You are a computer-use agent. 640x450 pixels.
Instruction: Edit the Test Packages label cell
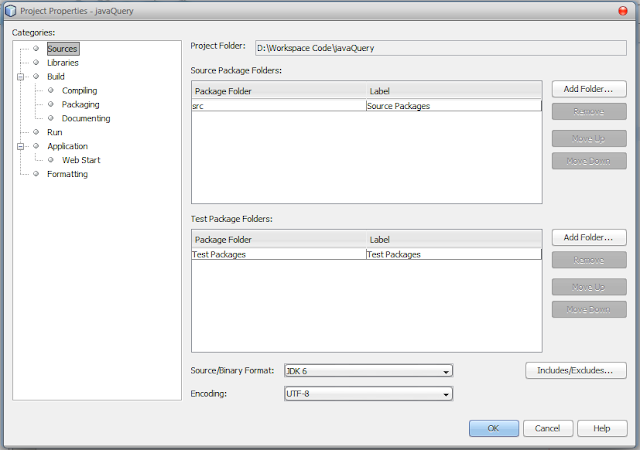(x=454, y=254)
